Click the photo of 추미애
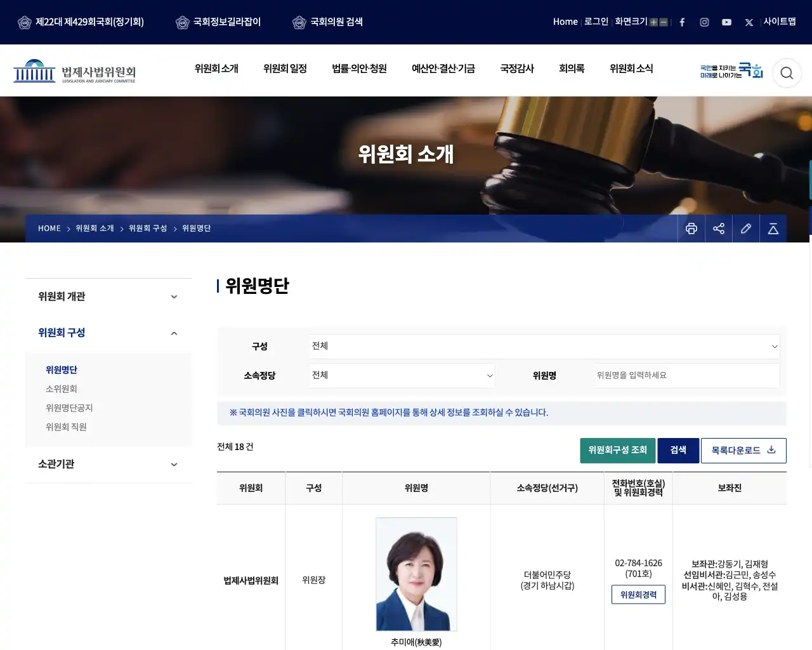 click(x=416, y=574)
